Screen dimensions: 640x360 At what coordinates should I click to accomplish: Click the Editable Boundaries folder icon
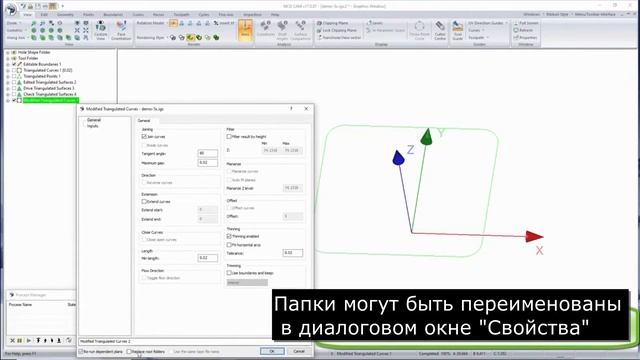pyautogui.click(x=19, y=64)
